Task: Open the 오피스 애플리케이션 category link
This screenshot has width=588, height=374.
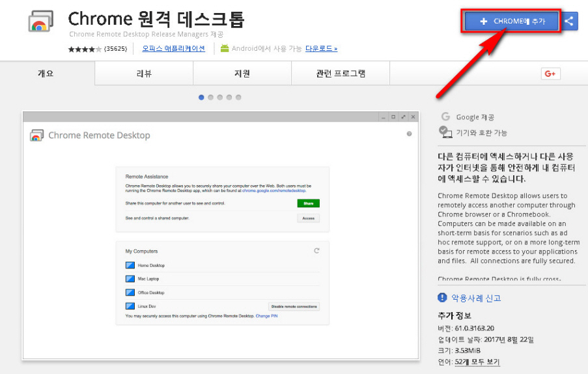Action: pyautogui.click(x=173, y=48)
